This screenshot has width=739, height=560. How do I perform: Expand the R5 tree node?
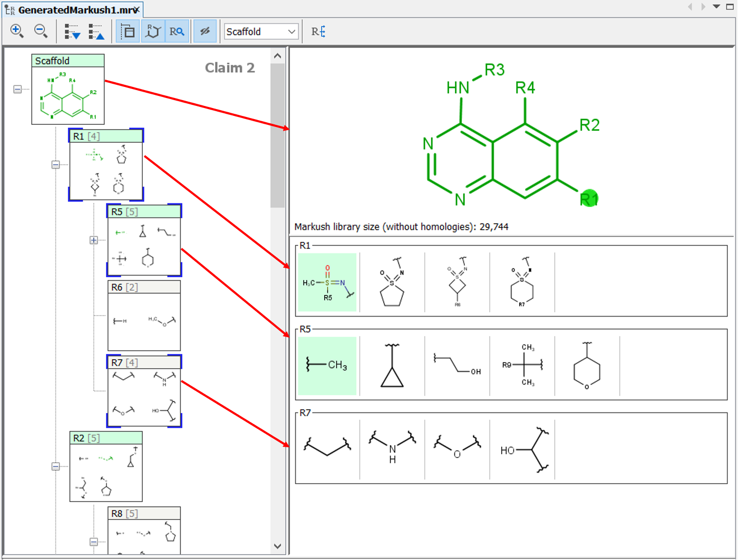[x=93, y=240]
